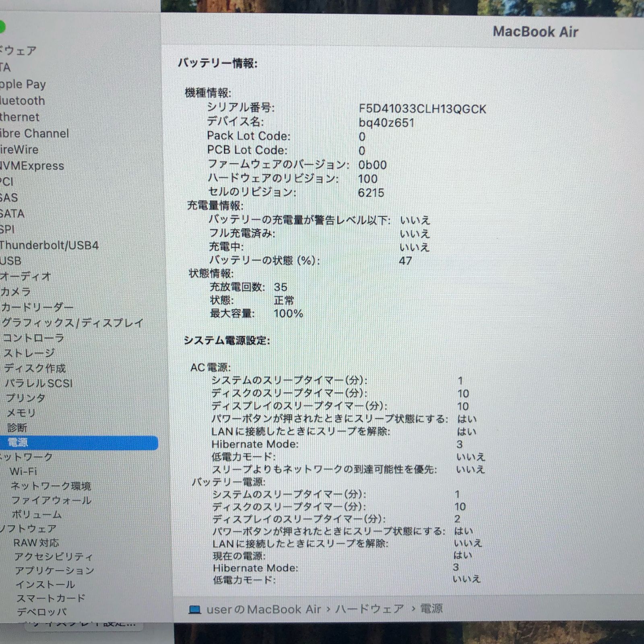Click the 充電量情報 section label
This screenshot has width=644, height=644.
[215, 206]
